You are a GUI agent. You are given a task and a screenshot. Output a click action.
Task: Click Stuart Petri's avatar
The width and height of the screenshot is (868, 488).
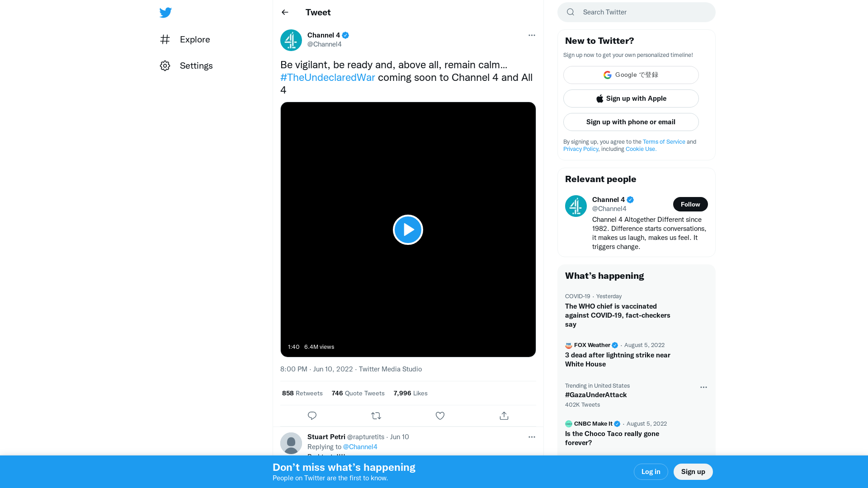coord(291,443)
